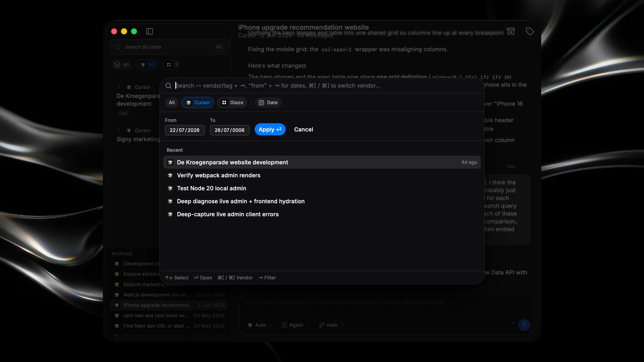Click the layers icon next to All
Screen dimensions: 644x362
point(117,65)
